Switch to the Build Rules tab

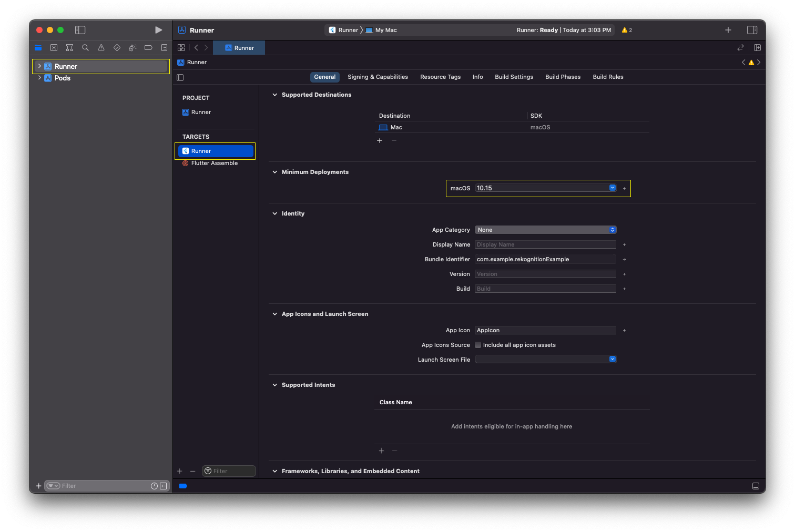pos(608,77)
